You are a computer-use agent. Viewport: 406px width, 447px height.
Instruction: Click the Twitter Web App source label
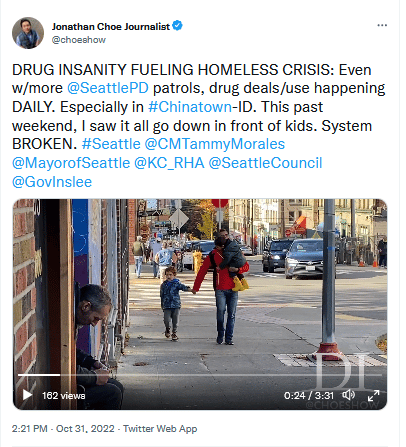point(160,428)
